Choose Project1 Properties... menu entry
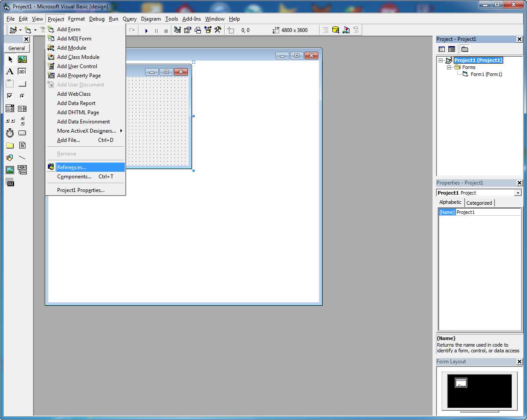 point(86,190)
